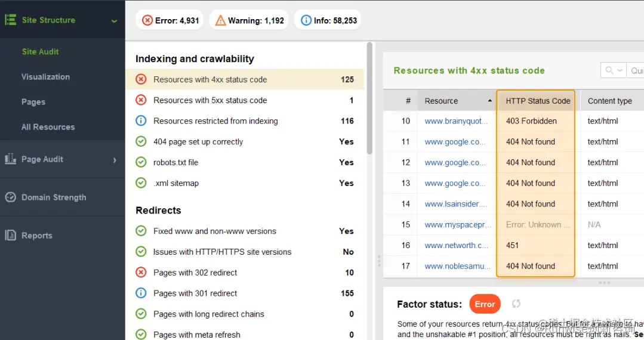Viewport: 644px width, 340px height.
Task: Select Resources with 4xx status code row
Action: [245, 79]
